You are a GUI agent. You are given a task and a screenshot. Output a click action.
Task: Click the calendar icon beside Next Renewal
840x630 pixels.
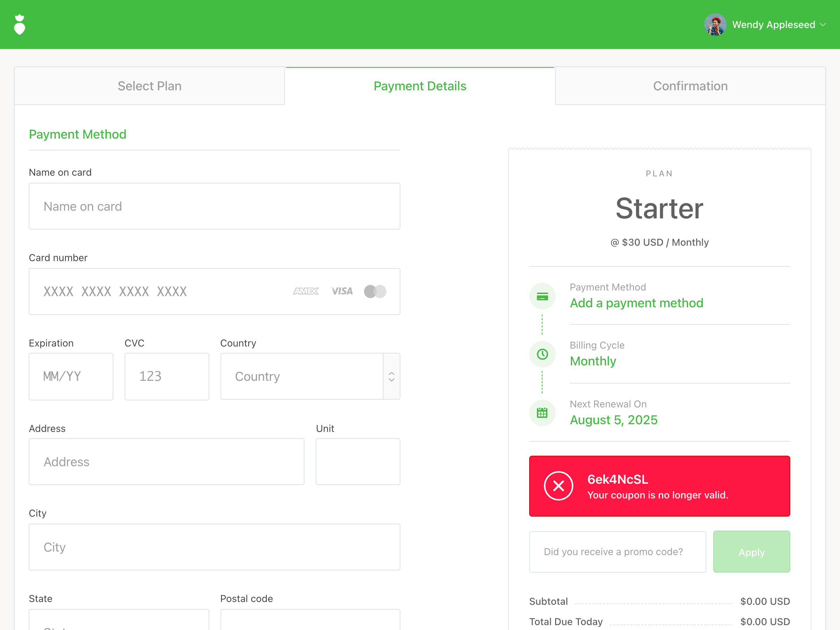coord(542,413)
